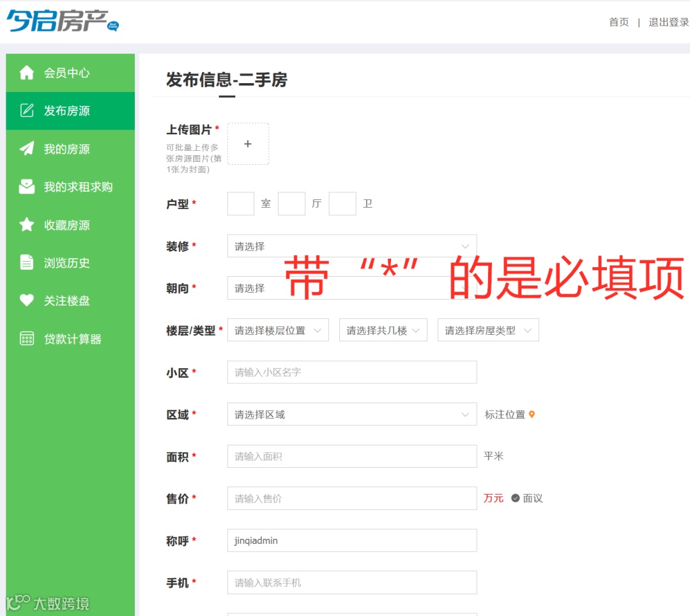Click the 请输入面积 field
The image size is (690, 616).
point(352,456)
